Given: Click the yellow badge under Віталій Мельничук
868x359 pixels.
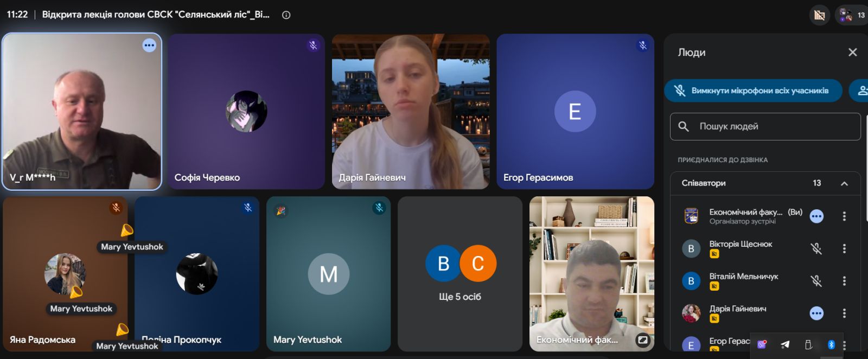Looking at the screenshot, I should click(x=714, y=286).
